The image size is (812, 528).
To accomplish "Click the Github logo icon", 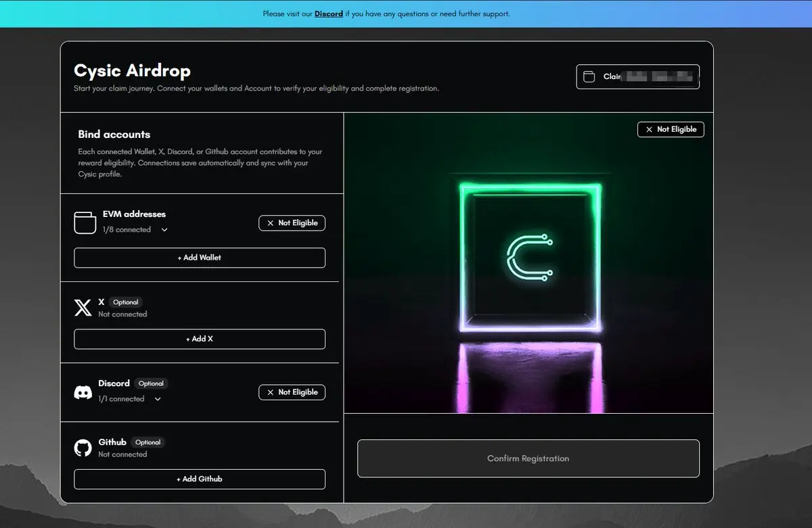I will (x=83, y=448).
